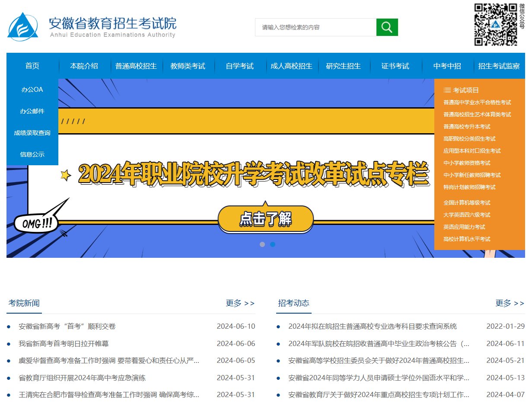Click 更多 next to 招考动态
Viewport: 532px width, 404px height.
coord(509,303)
